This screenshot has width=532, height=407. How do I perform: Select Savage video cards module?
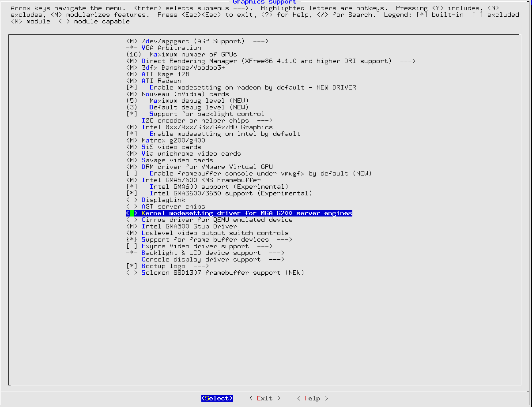(x=170, y=160)
